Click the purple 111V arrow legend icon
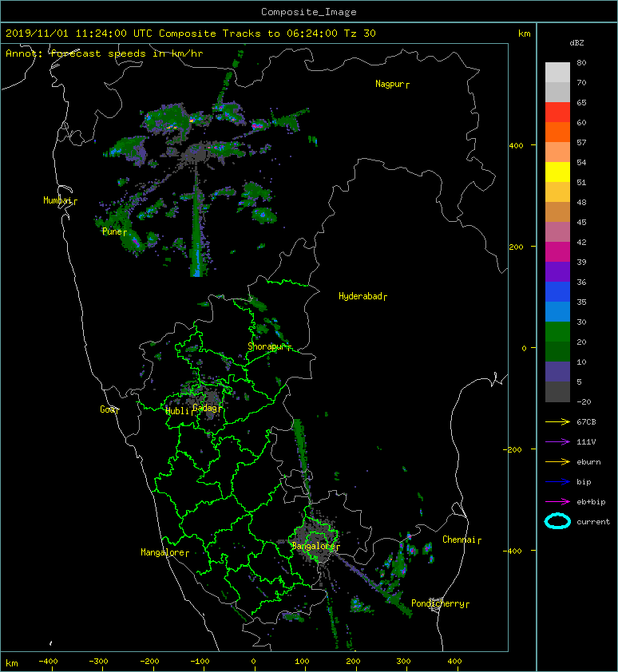 click(557, 442)
